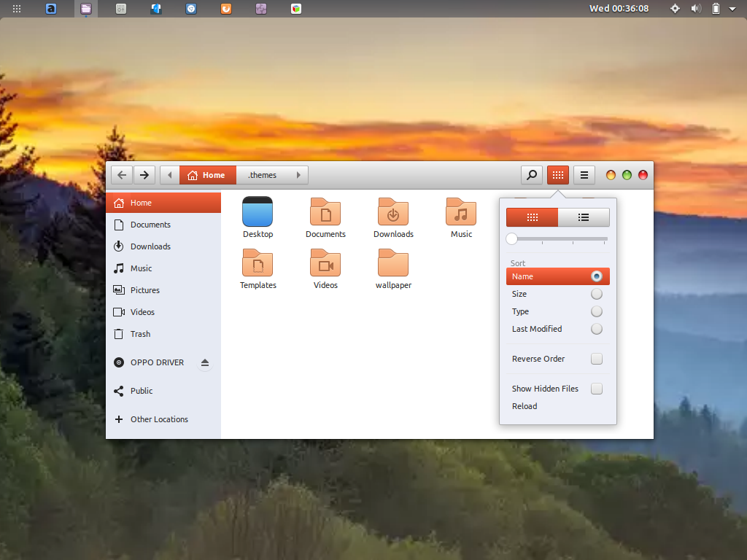Launch the orange Firefox-like dock icon
Screen dimensions: 747x560
click(226, 9)
